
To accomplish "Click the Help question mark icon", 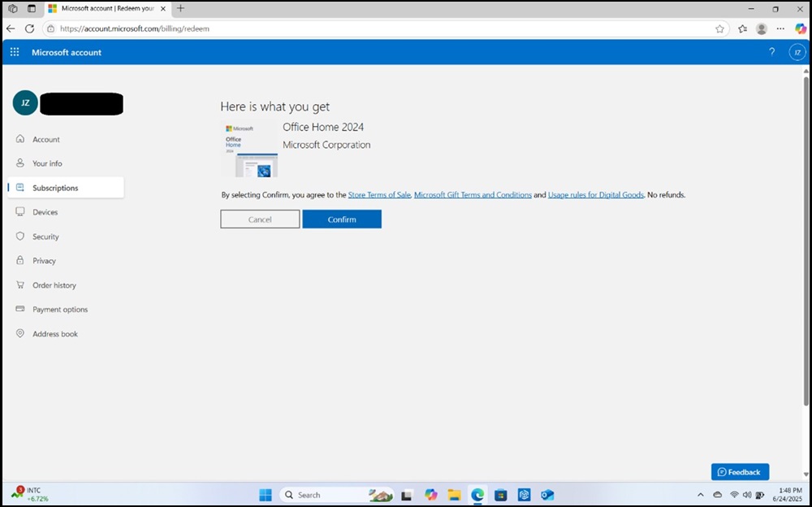I will pyautogui.click(x=771, y=52).
